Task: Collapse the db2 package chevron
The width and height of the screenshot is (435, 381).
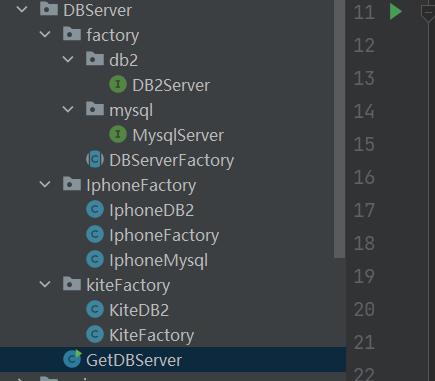Action: click(68, 59)
